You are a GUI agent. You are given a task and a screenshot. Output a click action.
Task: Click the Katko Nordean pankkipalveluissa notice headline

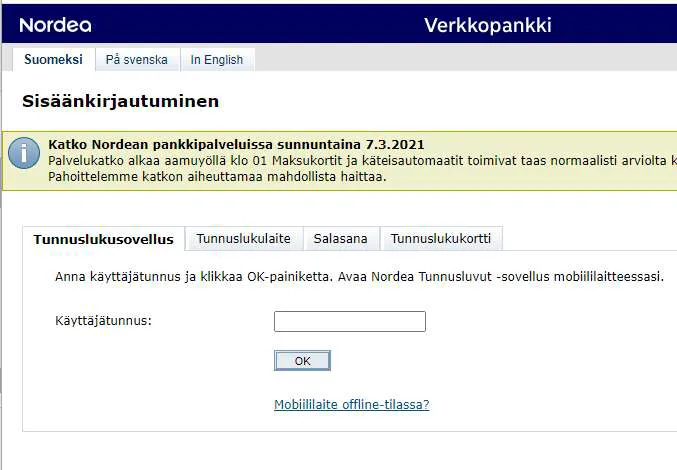click(236, 145)
